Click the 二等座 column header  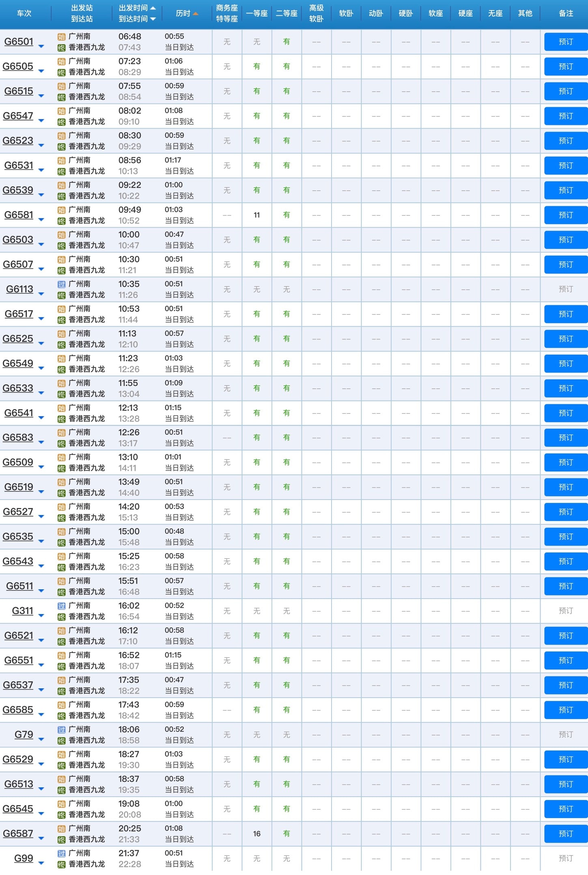[x=286, y=13]
